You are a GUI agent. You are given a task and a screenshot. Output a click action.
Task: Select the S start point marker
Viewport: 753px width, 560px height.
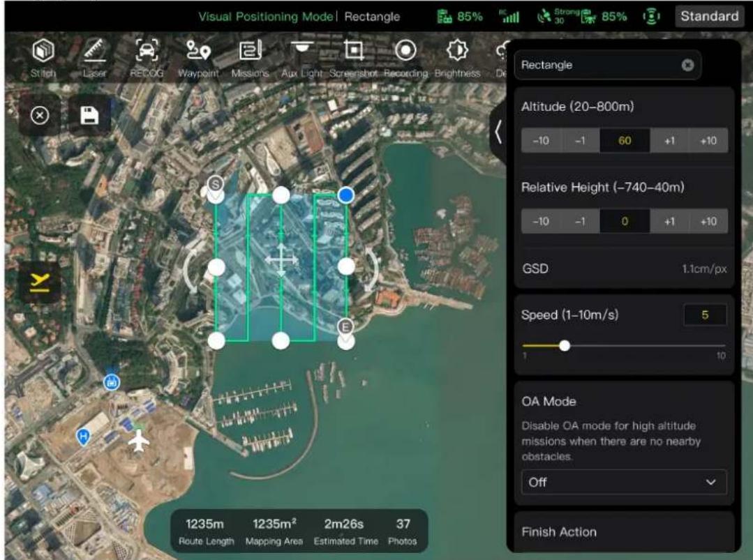coord(216,184)
